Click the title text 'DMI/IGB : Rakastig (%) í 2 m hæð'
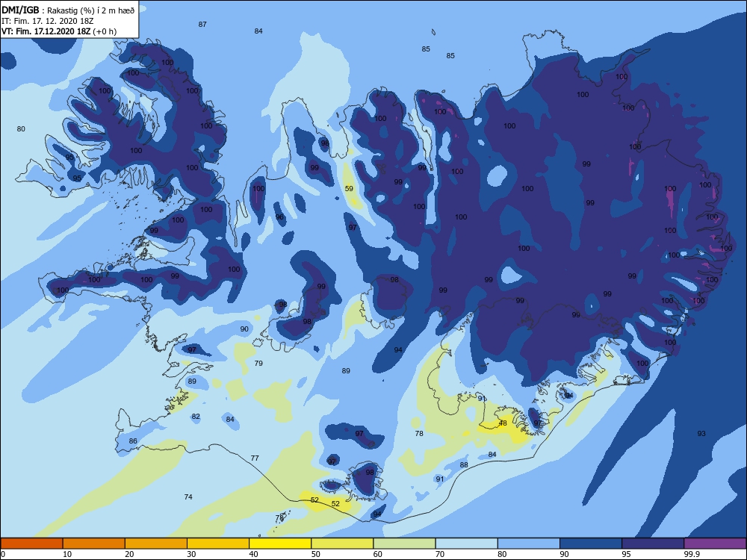This screenshot has width=747, height=560. click(x=68, y=10)
